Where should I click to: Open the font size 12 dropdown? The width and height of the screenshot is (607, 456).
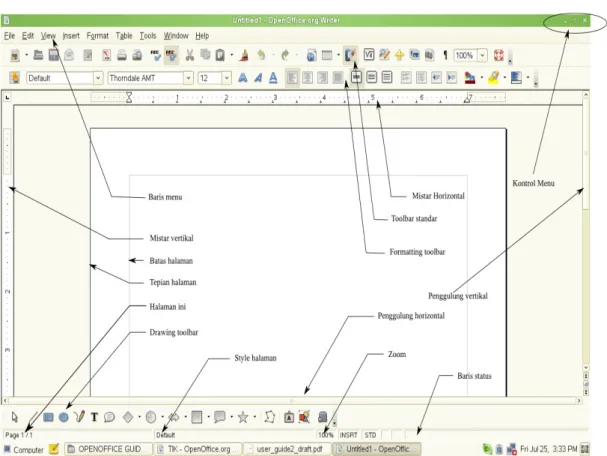tap(226, 78)
